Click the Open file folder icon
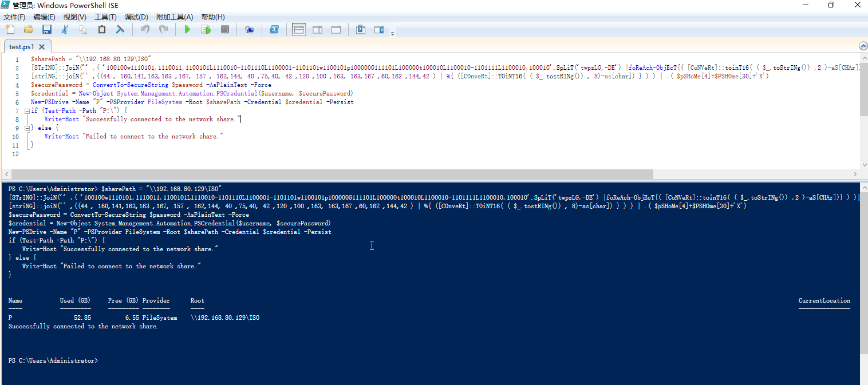 click(28, 29)
